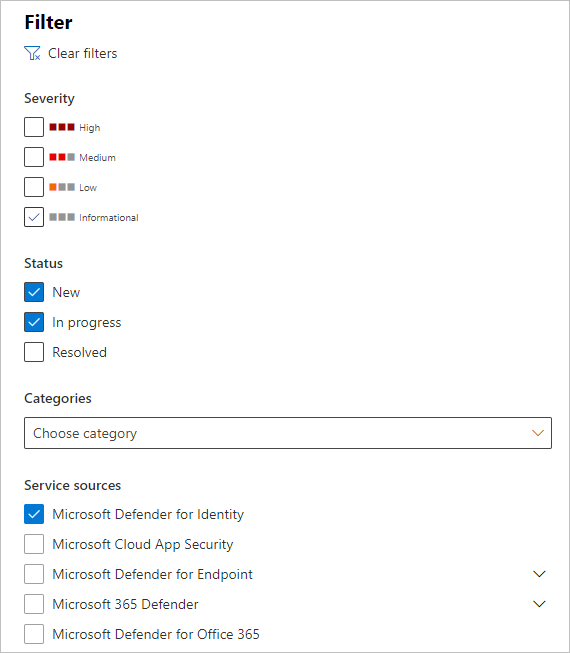Click the Medium severity bars icon
The height and width of the screenshot is (653, 570).
(62, 157)
